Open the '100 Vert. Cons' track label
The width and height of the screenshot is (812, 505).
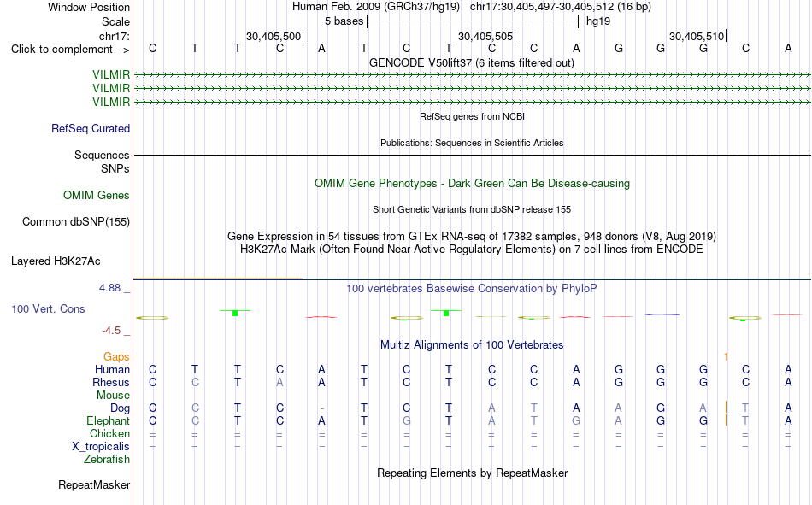[48, 308]
